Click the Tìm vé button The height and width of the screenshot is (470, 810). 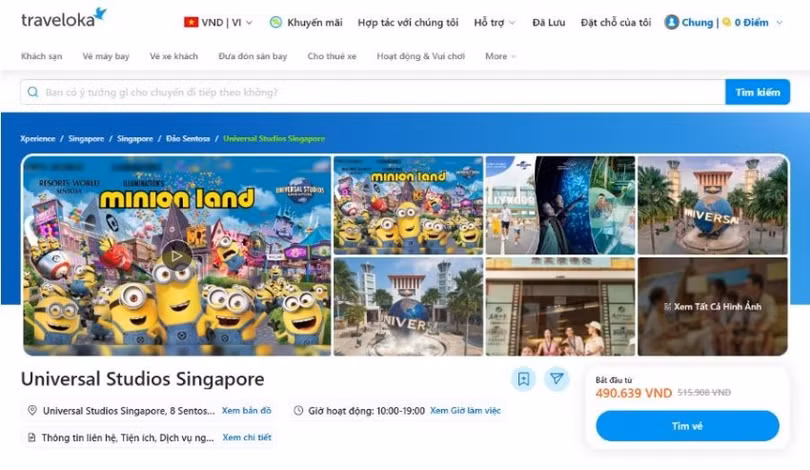687,426
